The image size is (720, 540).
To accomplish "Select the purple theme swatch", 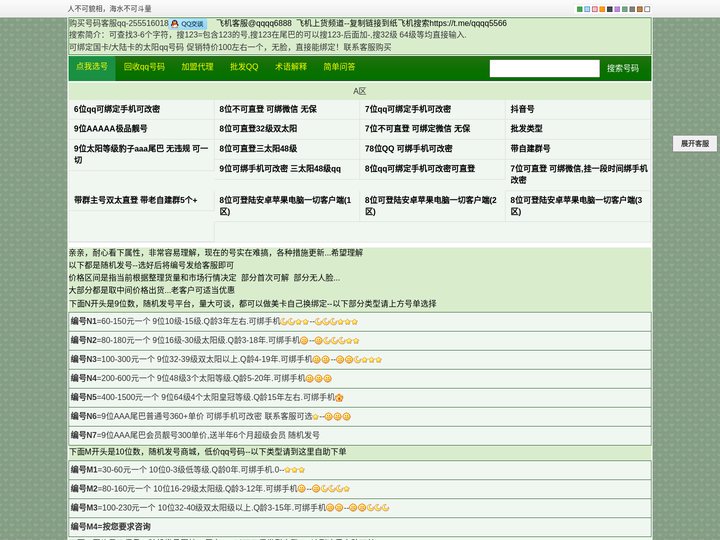I will tap(617, 9).
